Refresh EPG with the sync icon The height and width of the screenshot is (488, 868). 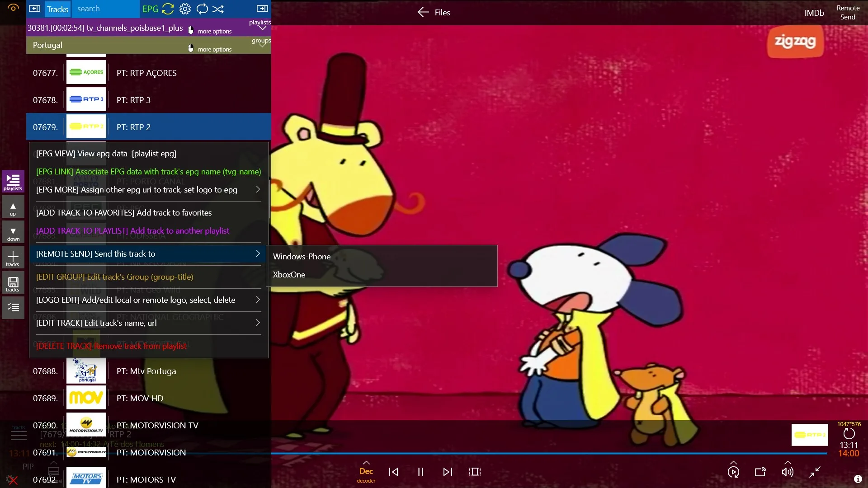[168, 9]
